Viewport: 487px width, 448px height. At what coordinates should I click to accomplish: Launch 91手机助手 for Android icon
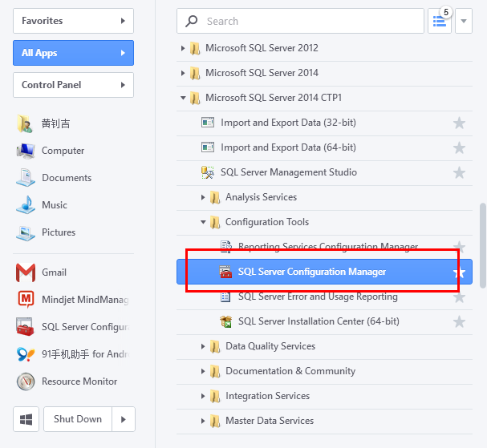pyautogui.click(x=26, y=354)
